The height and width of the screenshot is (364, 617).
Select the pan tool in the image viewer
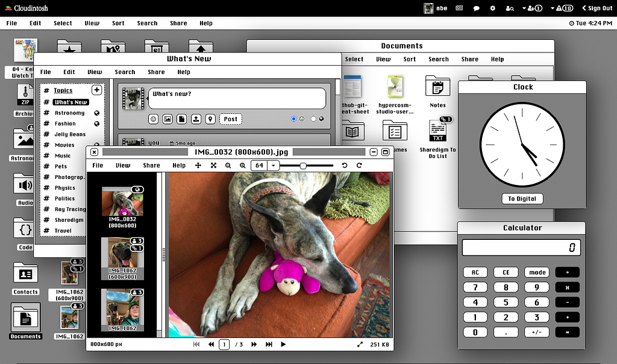click(x=198, y=166)
